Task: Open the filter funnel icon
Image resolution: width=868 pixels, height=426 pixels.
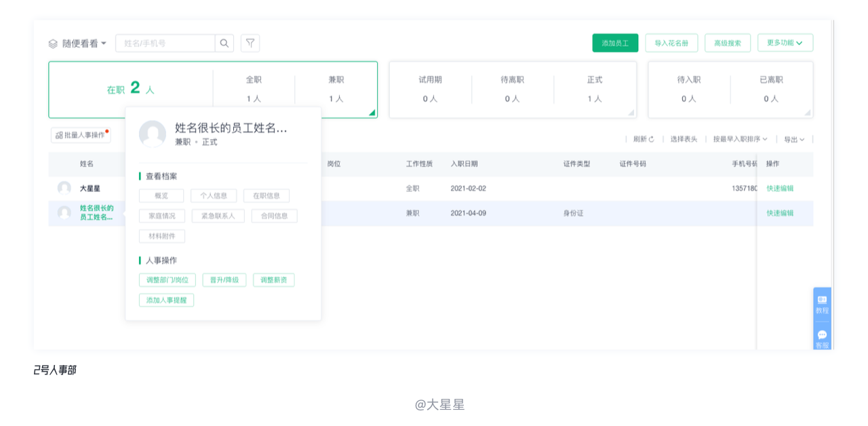Action: [250, 43]
